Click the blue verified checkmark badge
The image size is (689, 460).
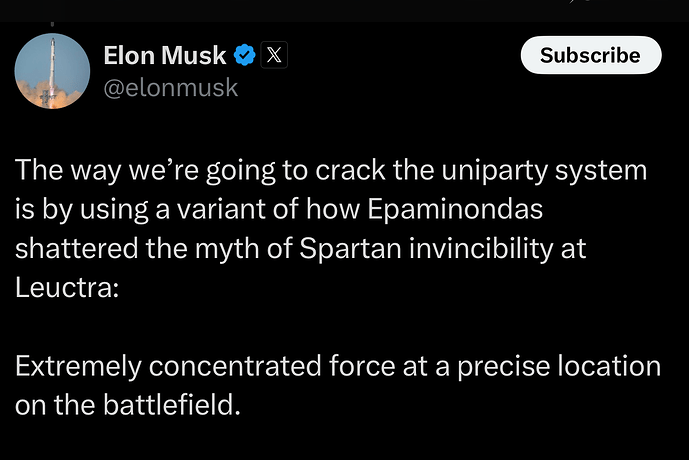click(x=244, y=55)
